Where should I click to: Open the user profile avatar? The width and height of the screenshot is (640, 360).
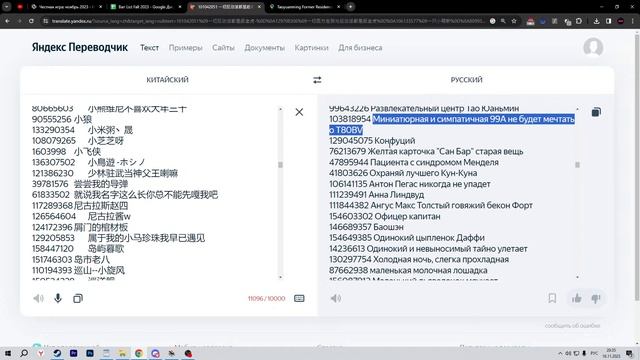point(593,47)
